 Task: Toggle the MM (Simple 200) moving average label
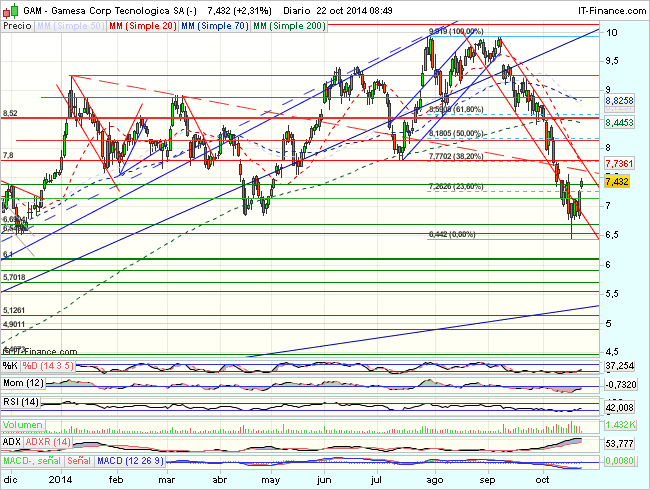[x=289, y=26]
